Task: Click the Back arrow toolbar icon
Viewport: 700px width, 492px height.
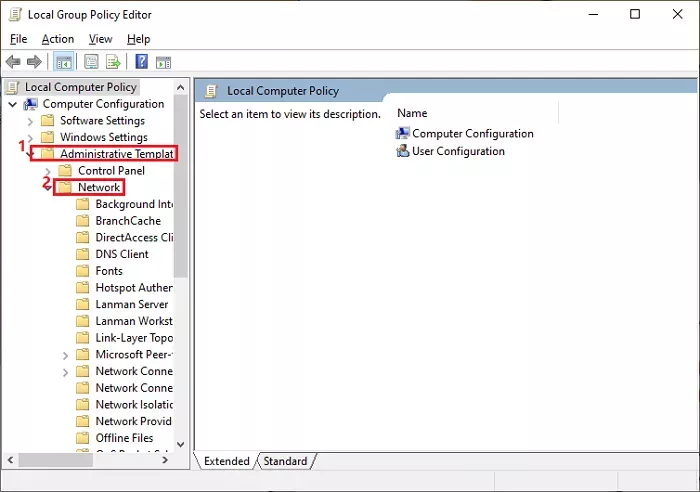Action: click(x=13, y=62)
